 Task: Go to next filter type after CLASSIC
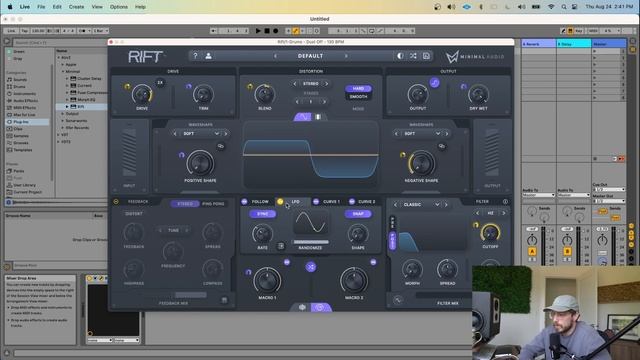446,204
